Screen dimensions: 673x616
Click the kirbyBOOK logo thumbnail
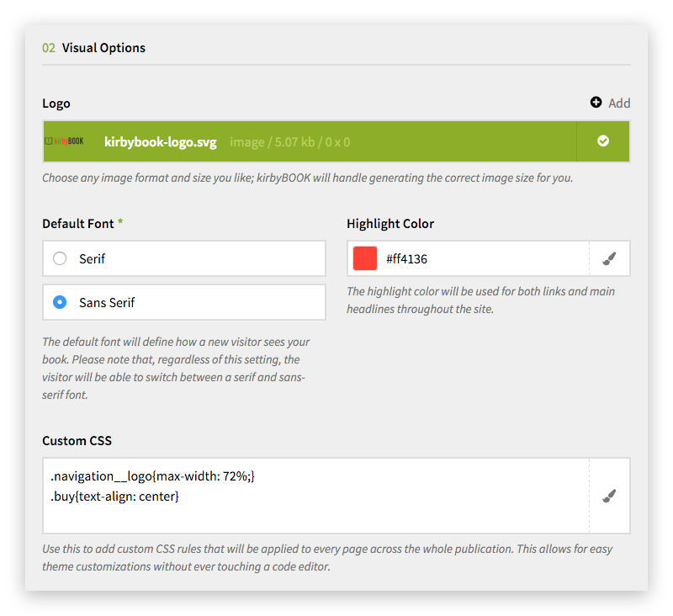pos(65,141)
